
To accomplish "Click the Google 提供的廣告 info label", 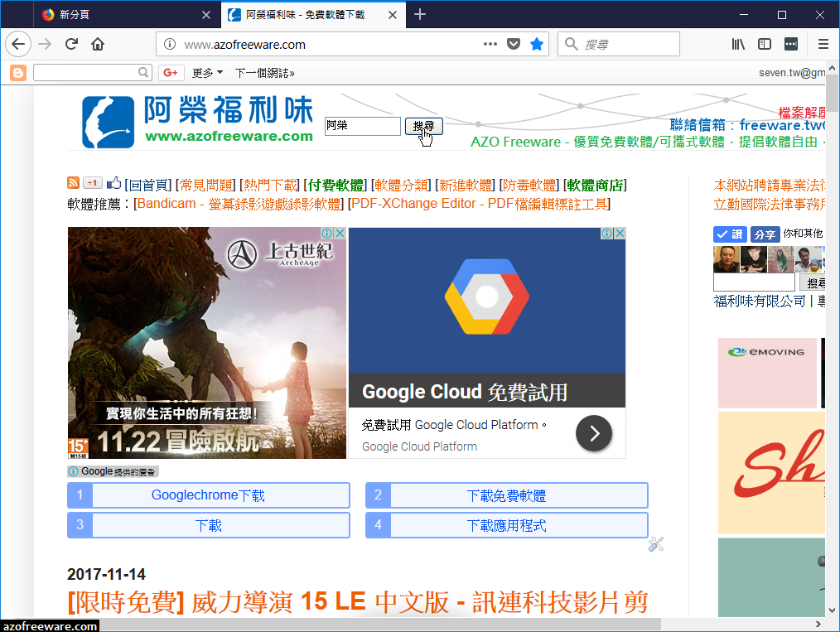I will [x=113, y=471].
